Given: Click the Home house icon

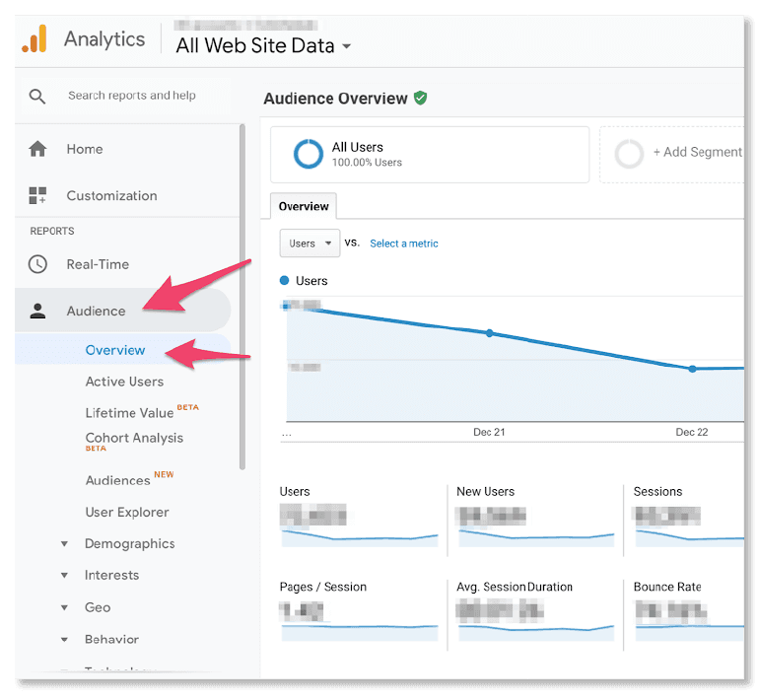Looking at the screenshot, I should [37, 149].
